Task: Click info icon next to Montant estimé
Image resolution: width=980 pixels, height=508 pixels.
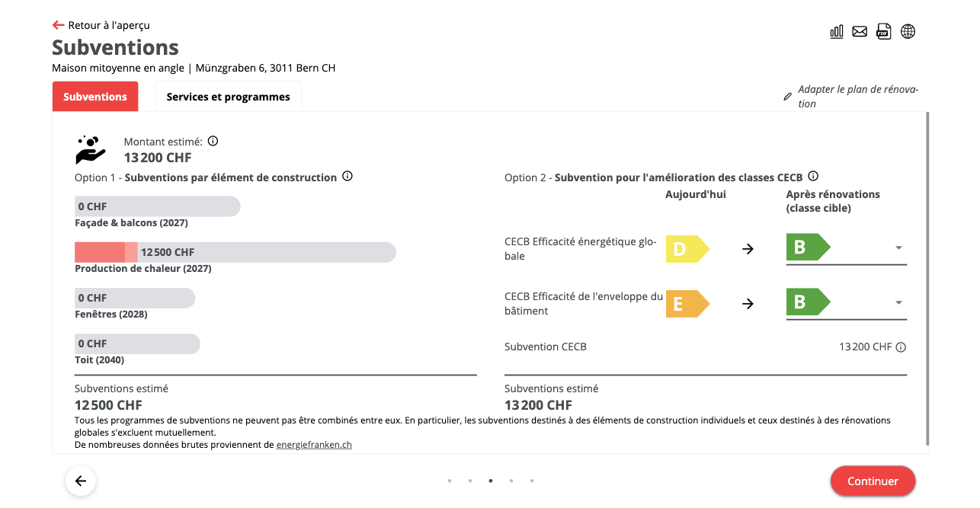Action: click(213, 141)
